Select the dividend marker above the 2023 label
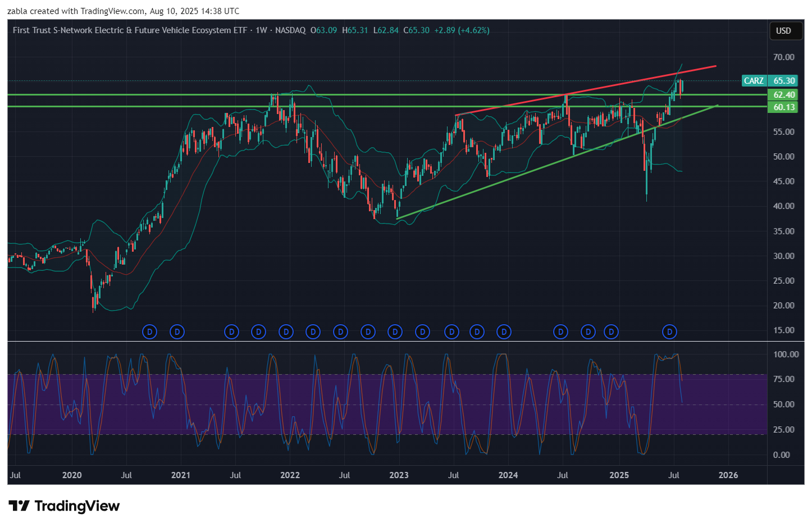 395,332
